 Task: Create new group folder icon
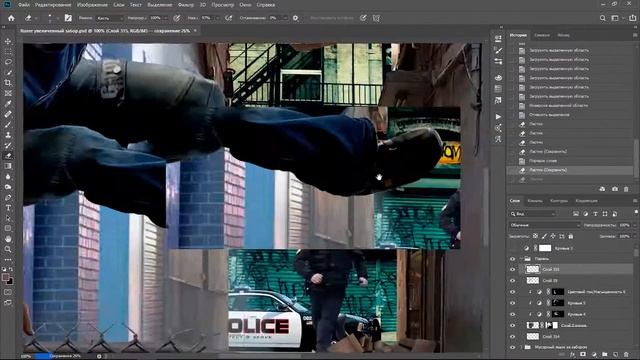point(604,355)
